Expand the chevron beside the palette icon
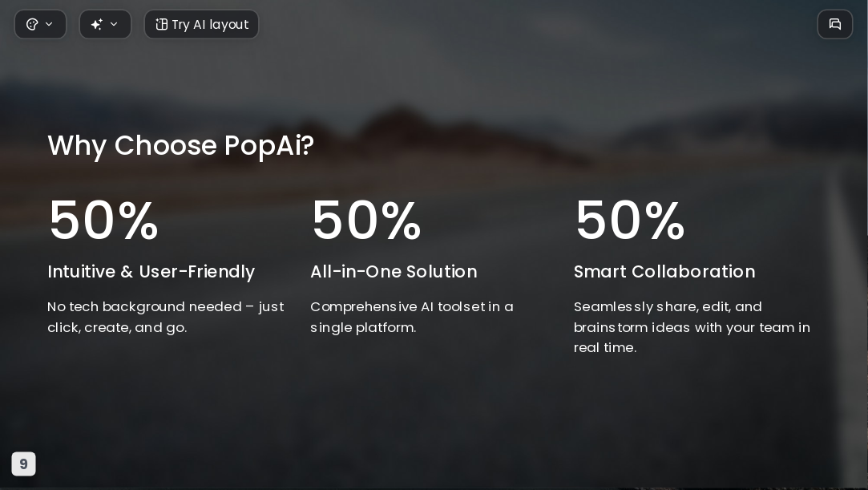This screenshot has width=868, height=490. (x=49, y=24)
